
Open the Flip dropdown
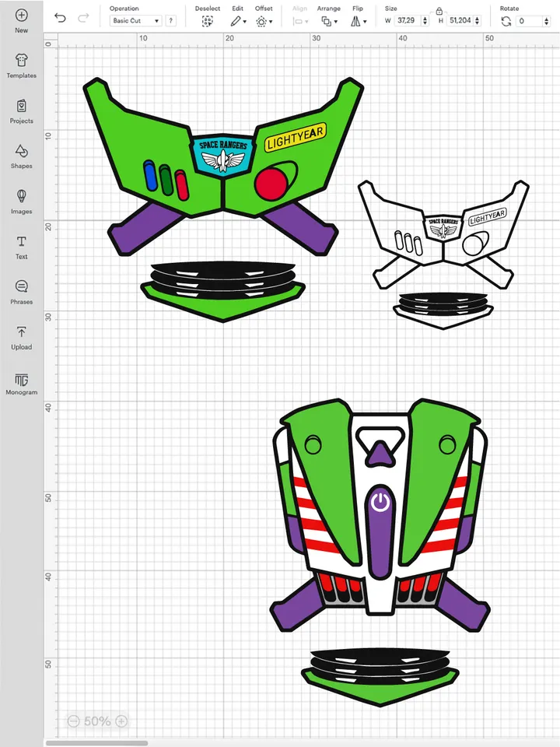(359, 21)
